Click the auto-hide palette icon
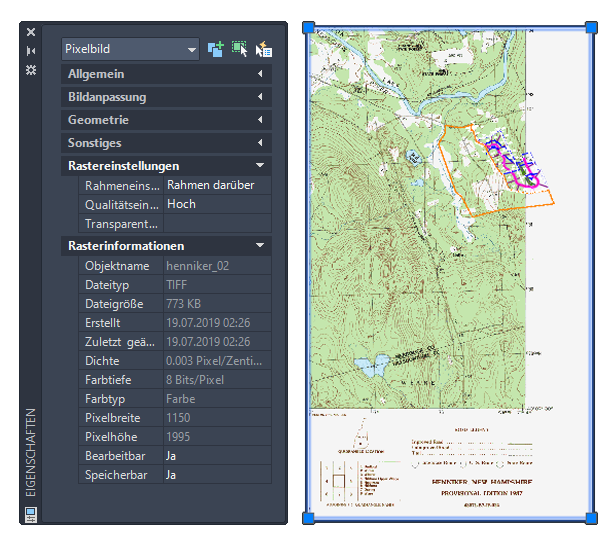This screenshot has width=611, height=548. tap(31, 51)
